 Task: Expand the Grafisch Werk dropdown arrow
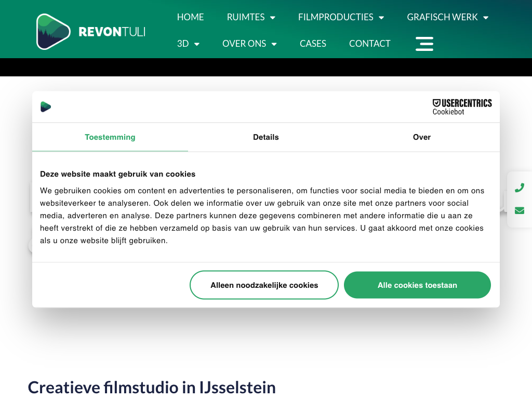486,18
